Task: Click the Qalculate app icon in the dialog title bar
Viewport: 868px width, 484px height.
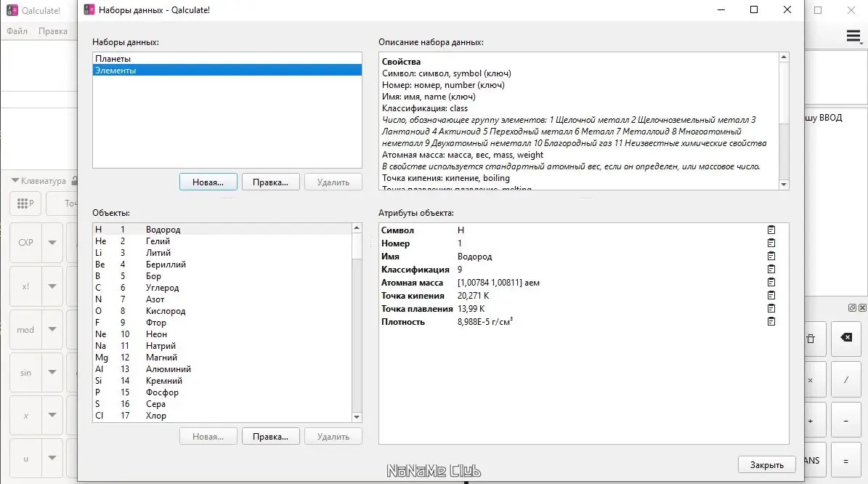Action: click(x=89, y=10)
